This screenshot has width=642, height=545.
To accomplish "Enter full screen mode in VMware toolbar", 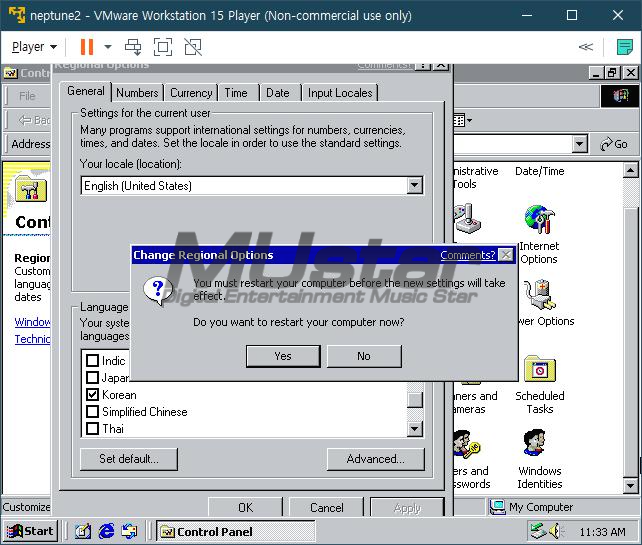I will (x=163, y=47).
